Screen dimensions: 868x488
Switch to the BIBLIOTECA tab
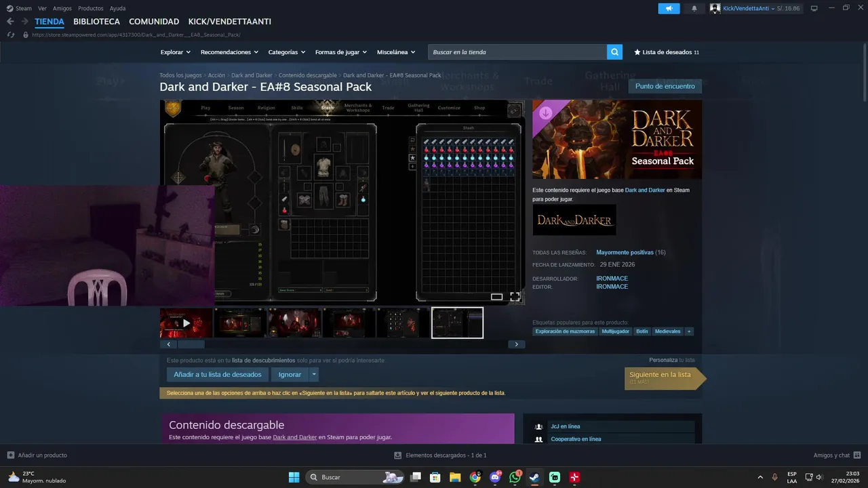tap(96, 22)
